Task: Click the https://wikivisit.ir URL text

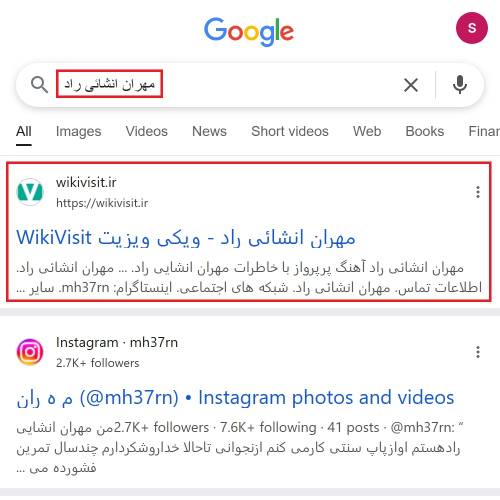Action: click(x=102, y=203)
